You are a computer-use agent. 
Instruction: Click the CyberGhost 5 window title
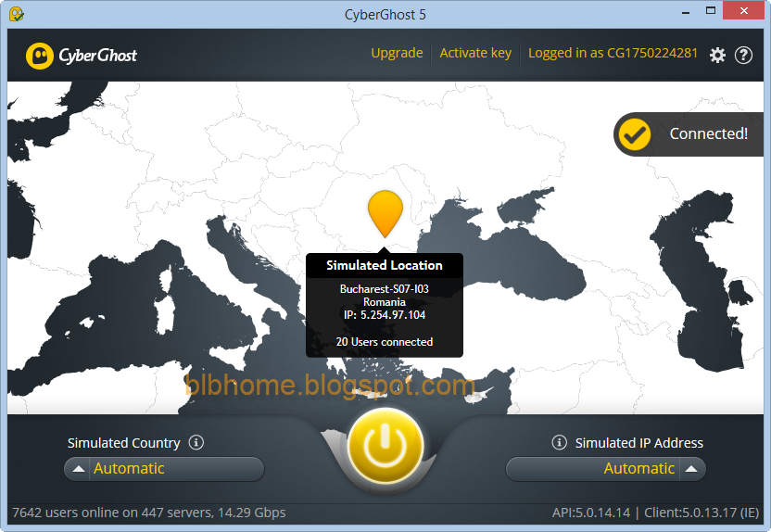(385, 15)
